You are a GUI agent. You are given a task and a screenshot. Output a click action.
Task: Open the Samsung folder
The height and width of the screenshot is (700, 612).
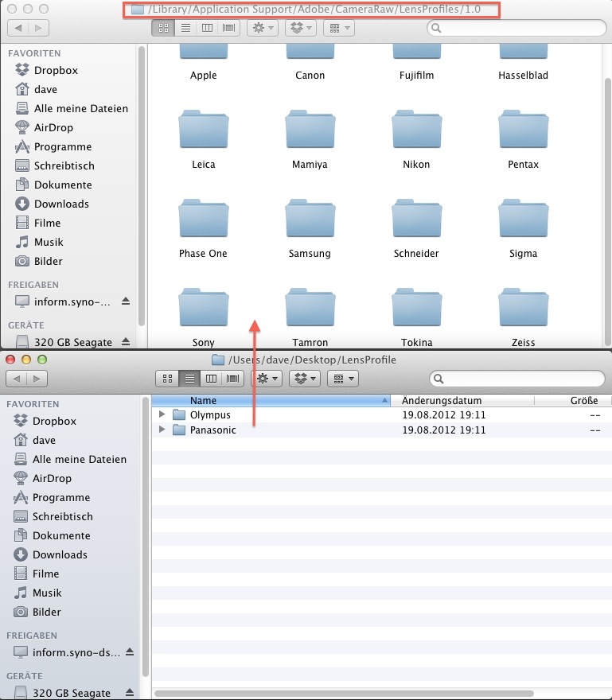click(310, 219)
